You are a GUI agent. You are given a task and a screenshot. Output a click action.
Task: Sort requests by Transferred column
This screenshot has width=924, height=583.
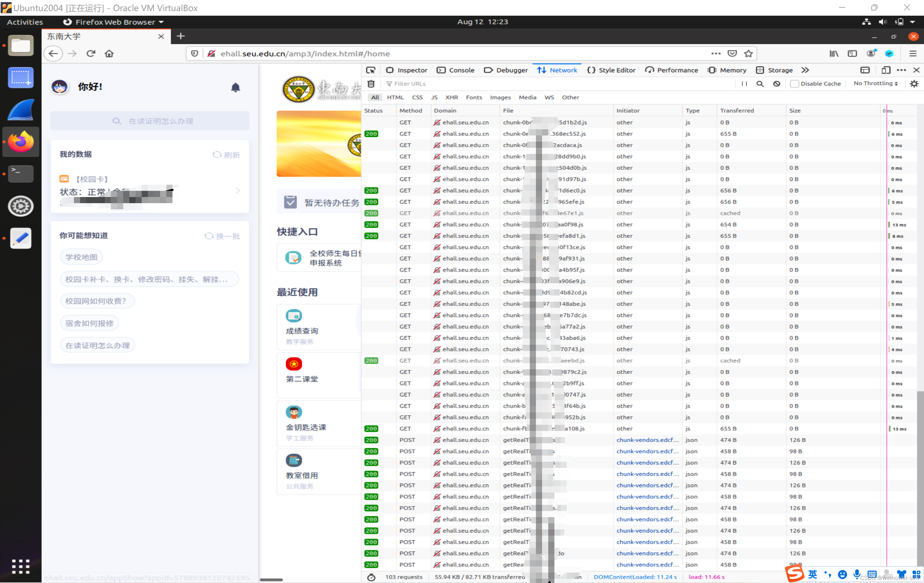[x=751, y=111]
